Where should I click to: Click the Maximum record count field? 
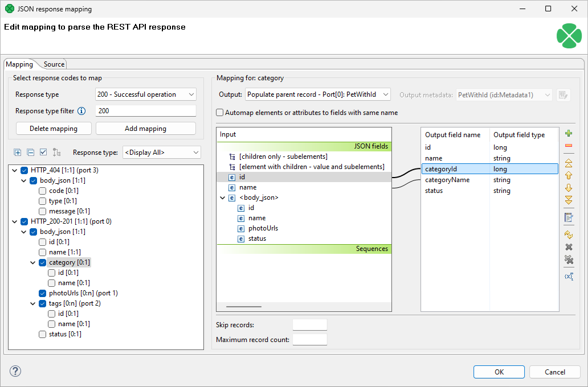pos(309,340)
